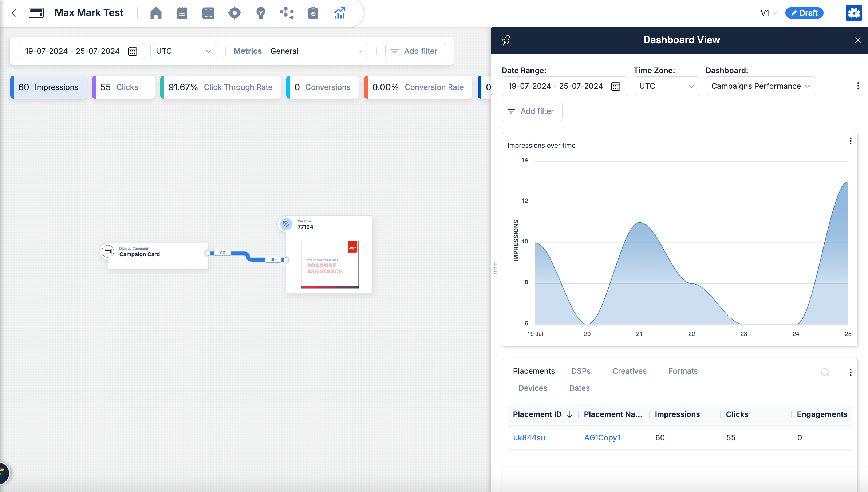The width and height of the screenshot is (868, 492).
Task: Open Impressions over time chart menu
Action: click(x=851, y=141)
